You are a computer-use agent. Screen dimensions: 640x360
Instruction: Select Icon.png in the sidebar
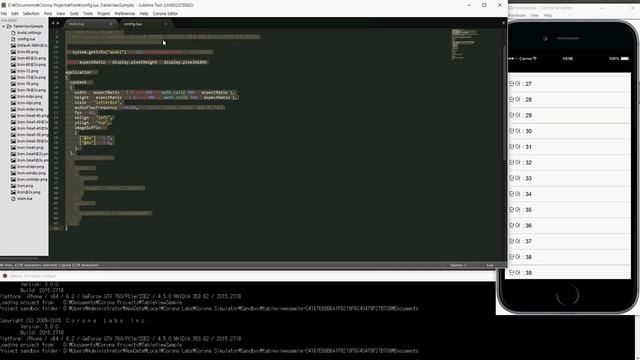pyautogui.click(x=25, y=186)
